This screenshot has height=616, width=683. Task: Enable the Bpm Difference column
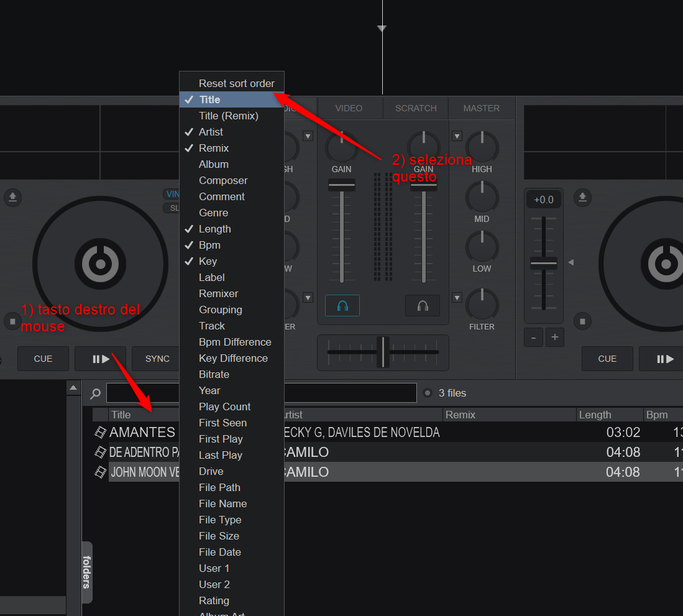(232, 342)
